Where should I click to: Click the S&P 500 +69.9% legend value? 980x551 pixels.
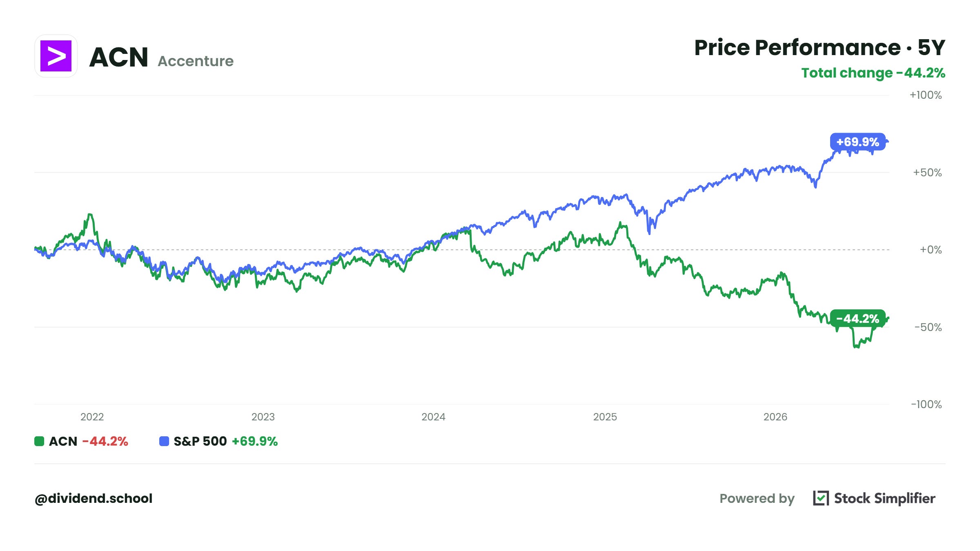255,441
